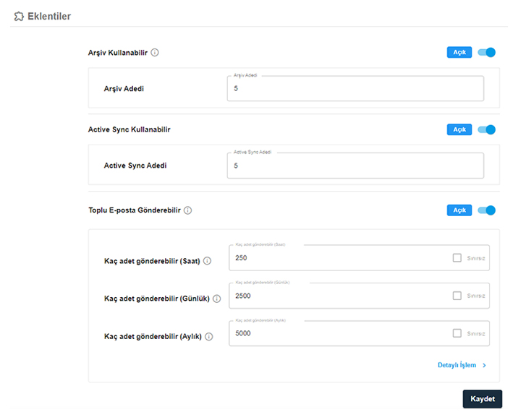Focus the Active Sync Adedi input field

click(355, 166)
